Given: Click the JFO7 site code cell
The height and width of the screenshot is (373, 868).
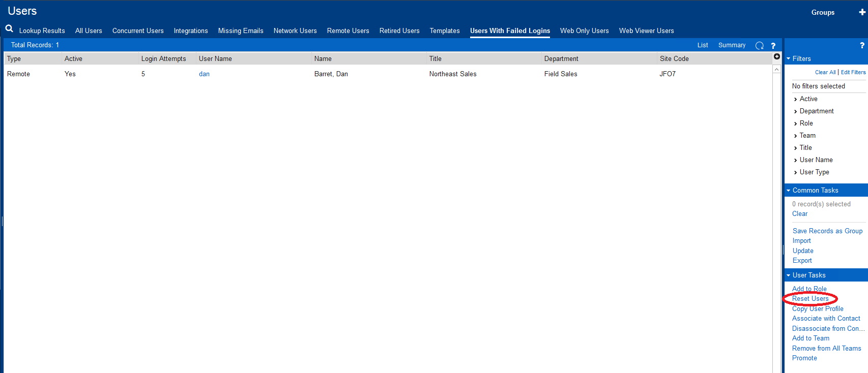Looking at the screenshot, I should pyautogui.click(x=668, y=74).
